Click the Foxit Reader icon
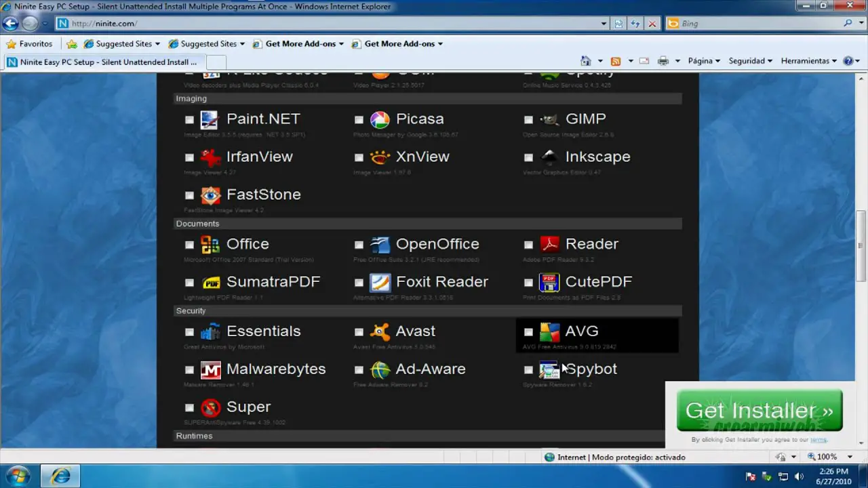868x488 pixels. tap(380, 283)
